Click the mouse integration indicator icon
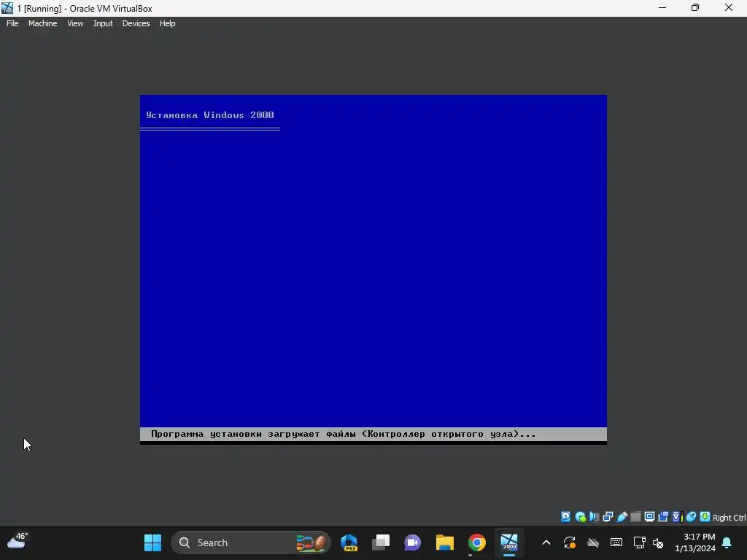 click(692, 517)
